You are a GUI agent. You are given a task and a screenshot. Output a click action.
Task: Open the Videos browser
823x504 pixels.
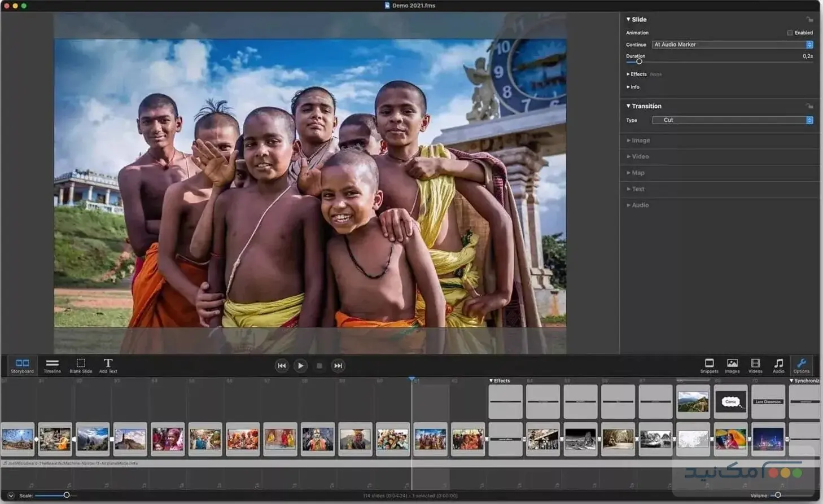(x=755, y=365)
